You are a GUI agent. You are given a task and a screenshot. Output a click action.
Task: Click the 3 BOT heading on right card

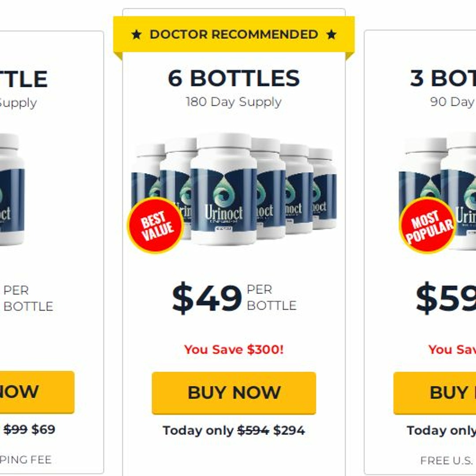click(443, 78)
